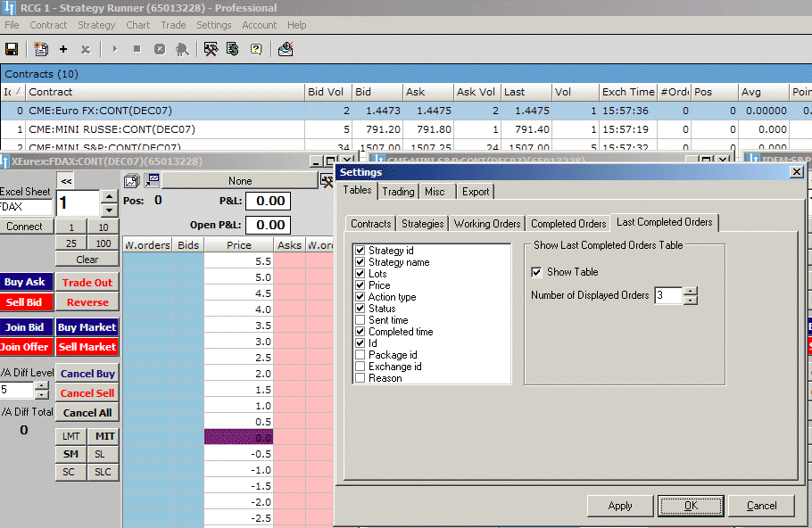Uncheck the Show Table checkbox
The width and height of the screenshot is (812, 528).
point(536,272)
